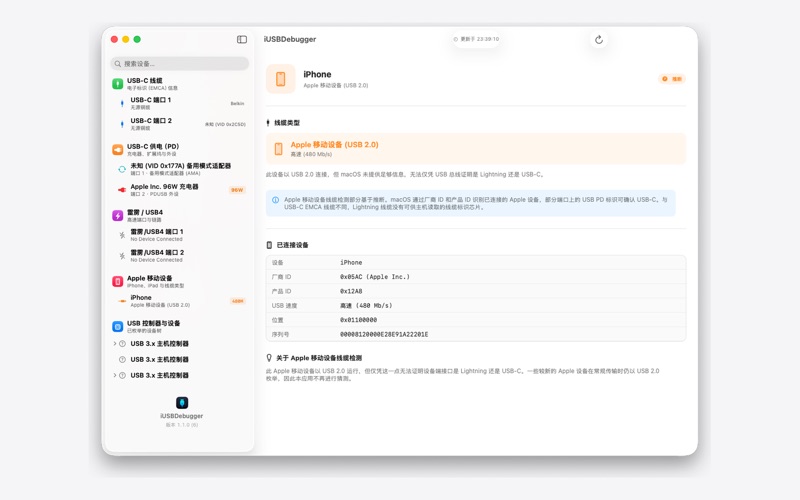Select the second USB 3.x 主机控制器 row

[x=180, y=360]
